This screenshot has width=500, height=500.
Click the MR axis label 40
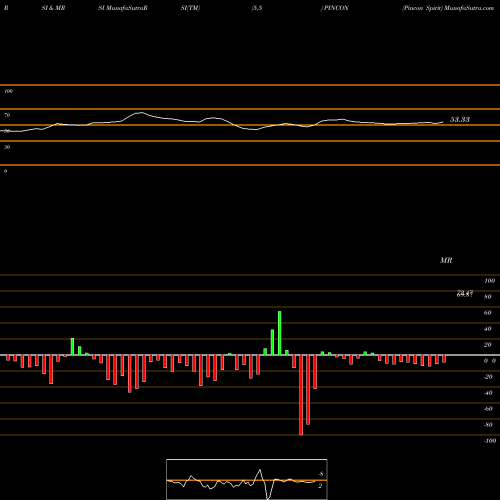click(x=488, y=329)
